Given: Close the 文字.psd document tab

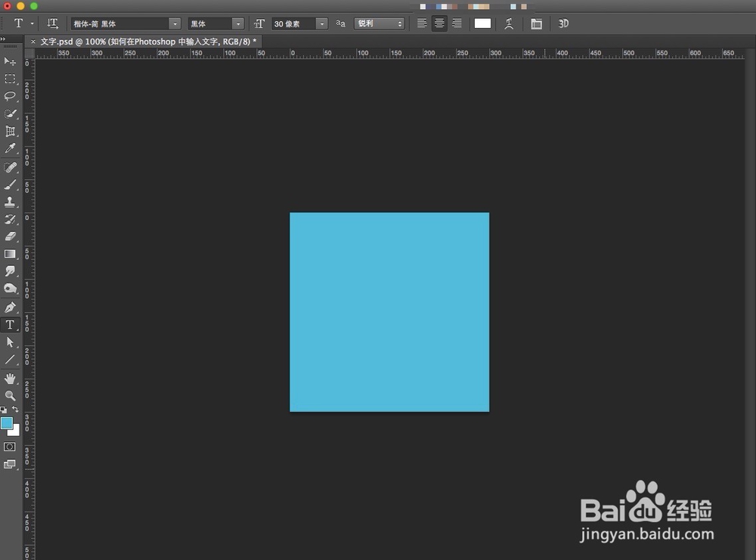Looking at the screenshot, I should tap(33, 42).
